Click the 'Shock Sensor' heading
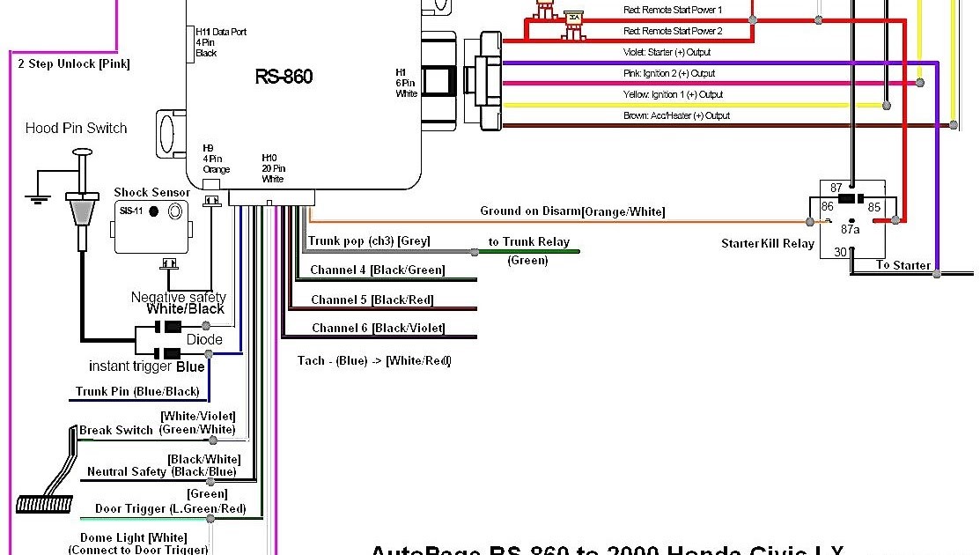This screenshot has height=555, width=980. [x=151, y=193]
